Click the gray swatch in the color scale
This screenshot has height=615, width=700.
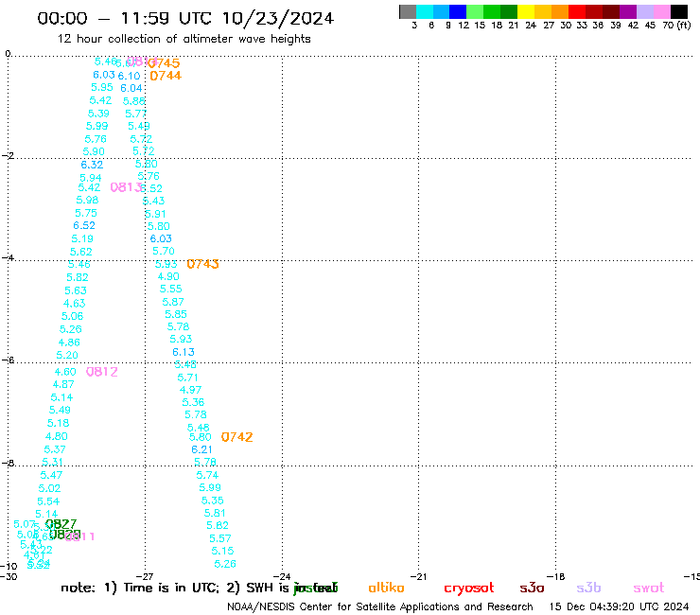[x=408, y=11]
